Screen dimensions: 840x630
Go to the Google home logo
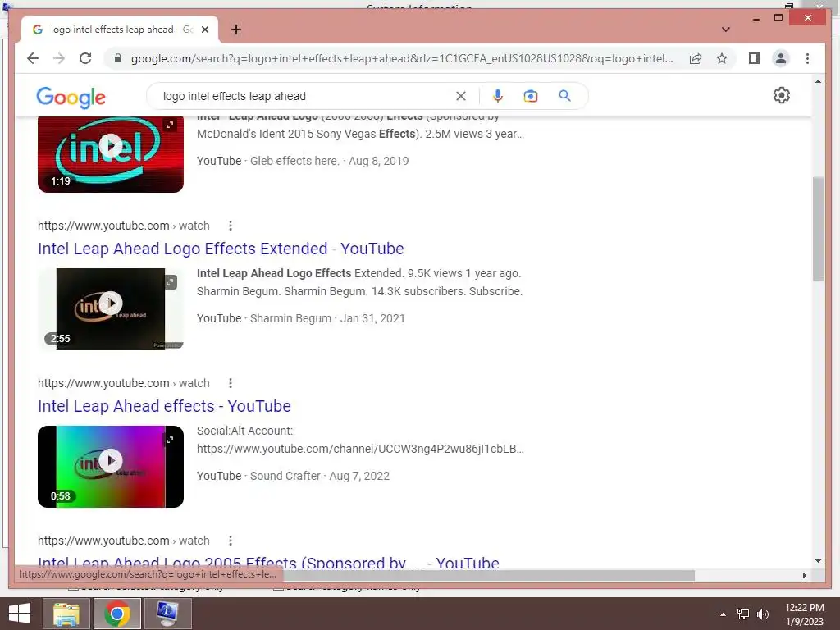(71, 98)
